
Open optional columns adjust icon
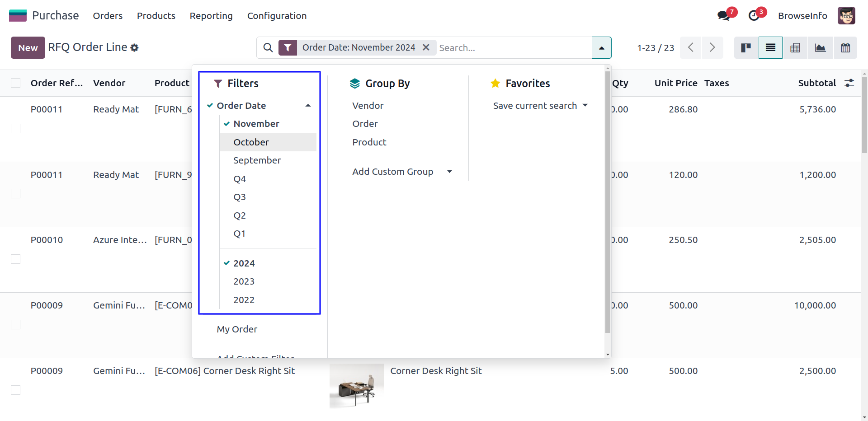click(x=849, y=83)
